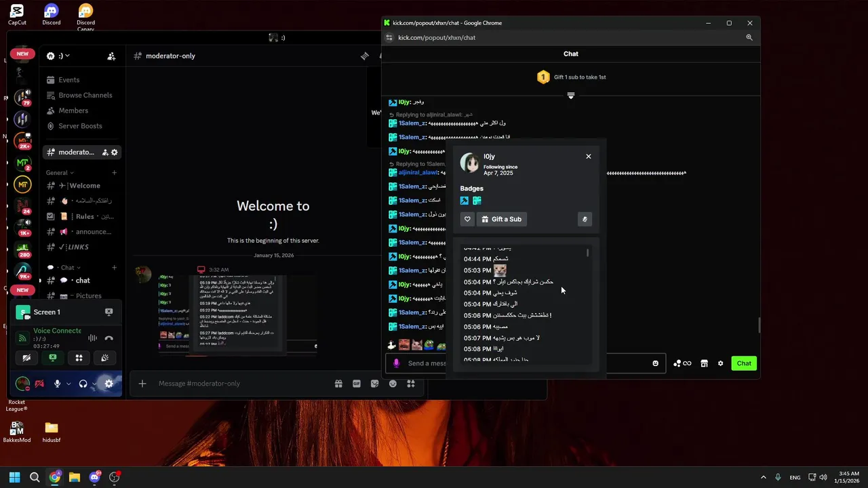
Task: Open Browse Channels in Discord
Action: point(83,96)
